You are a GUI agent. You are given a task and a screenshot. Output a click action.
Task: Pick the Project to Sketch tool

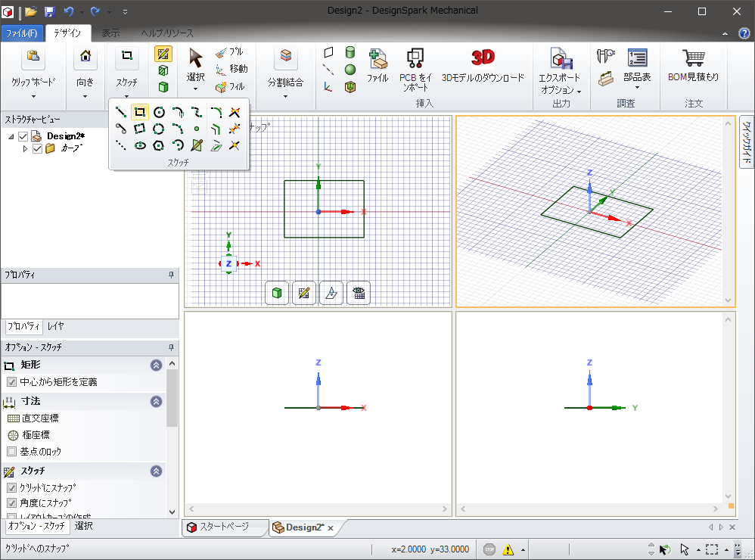216,145
